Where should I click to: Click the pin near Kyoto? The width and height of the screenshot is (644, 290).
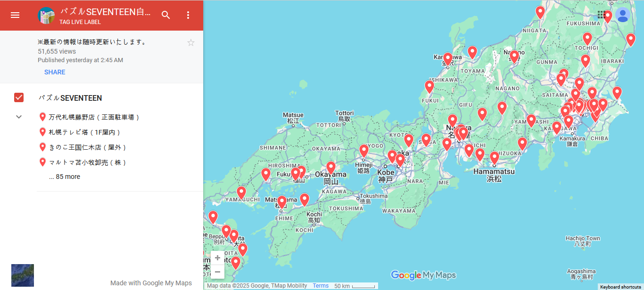tap(409, 141)
